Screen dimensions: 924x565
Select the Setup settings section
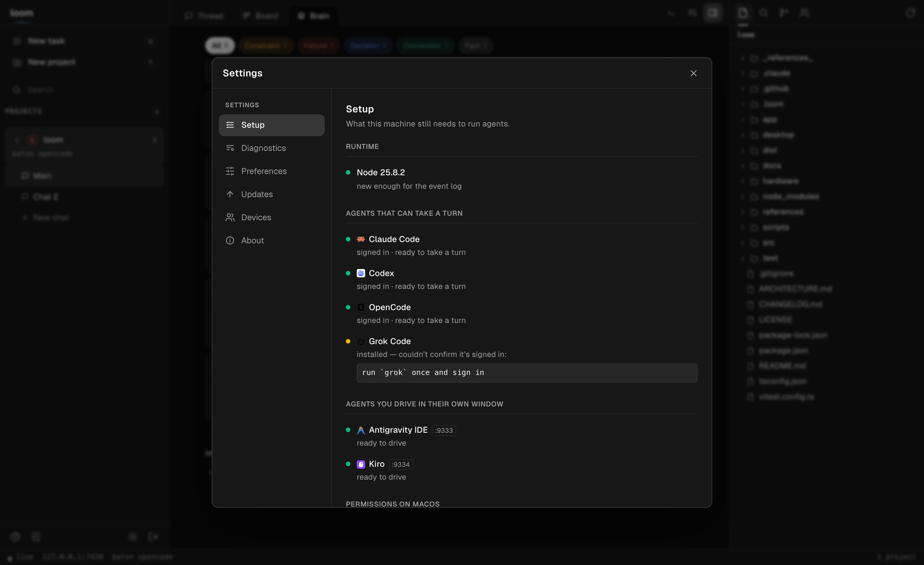tap(271, 125)
